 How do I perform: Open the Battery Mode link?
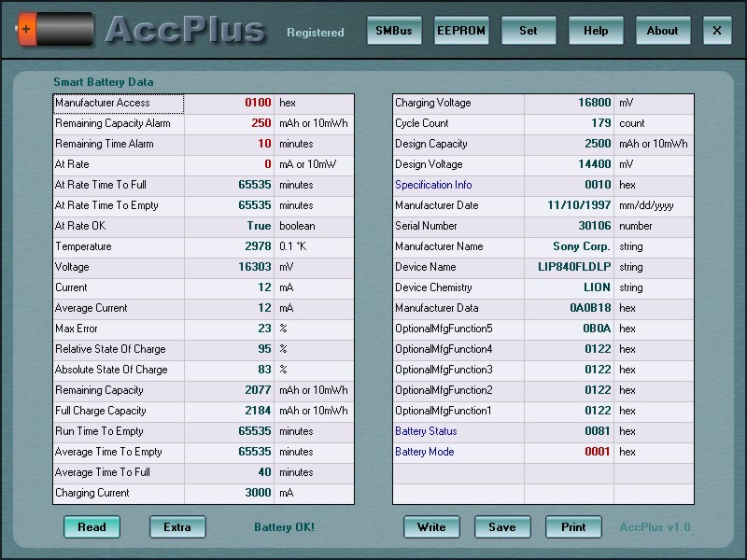pos(425,452)
